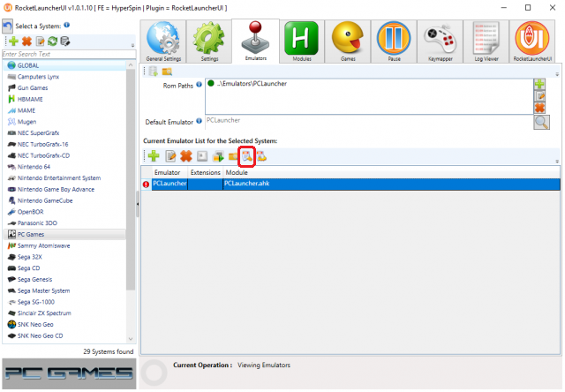Select MAME system
This screenshot has width=565, height=392.
64,110
